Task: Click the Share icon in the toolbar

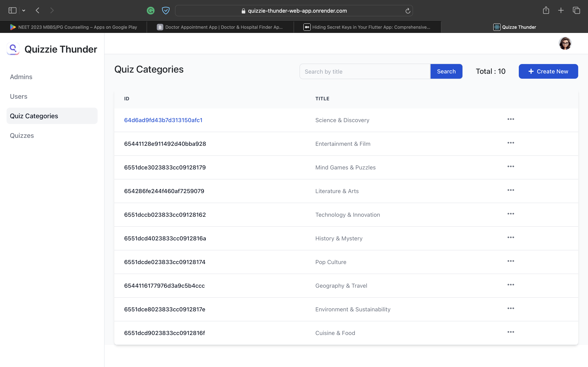Action: (546, 10)
